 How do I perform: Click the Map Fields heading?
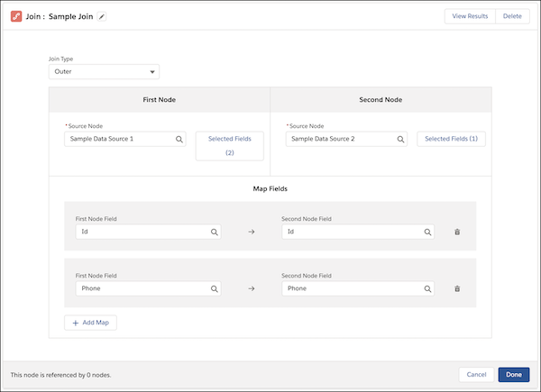click(x=270, y=188)
